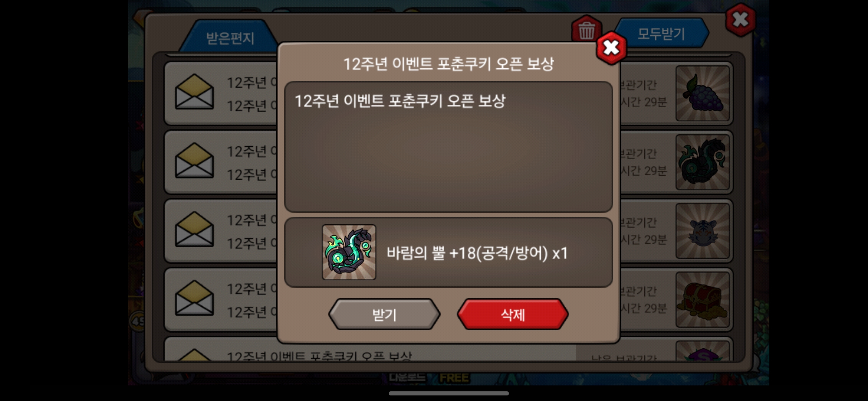
Task: Open the third mail envelope icon
Action: (194, 229)
